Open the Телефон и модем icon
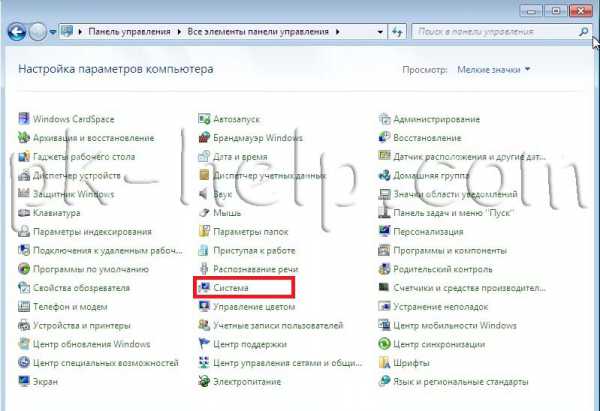Screen dimensions: 600x411 point(24,306)
